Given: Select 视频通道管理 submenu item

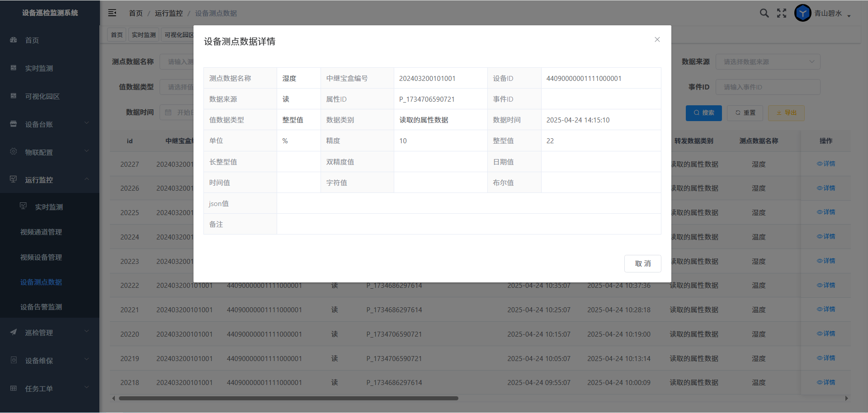Looking at the screenshot, I should pos(41,232).
